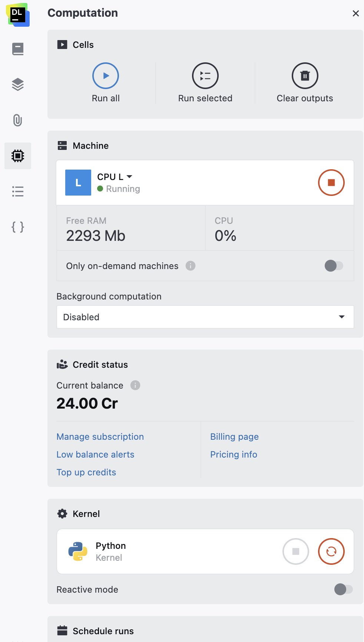
Task: Open the variables braces sidebar icon
Action: click(x=18, y=227)
